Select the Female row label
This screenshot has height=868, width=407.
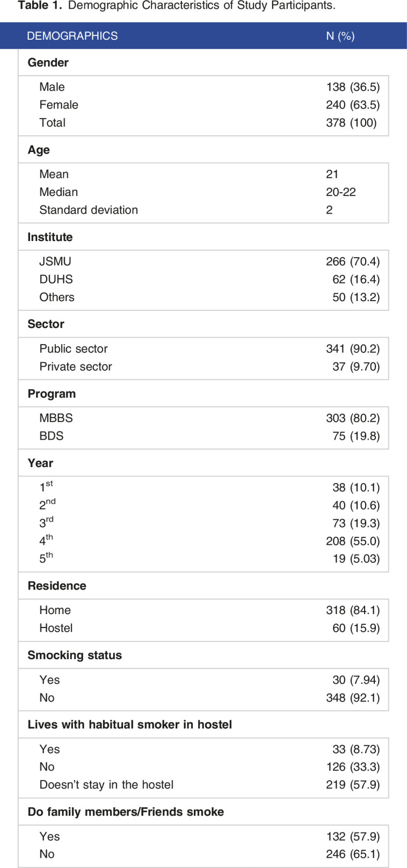pos(59,105)
